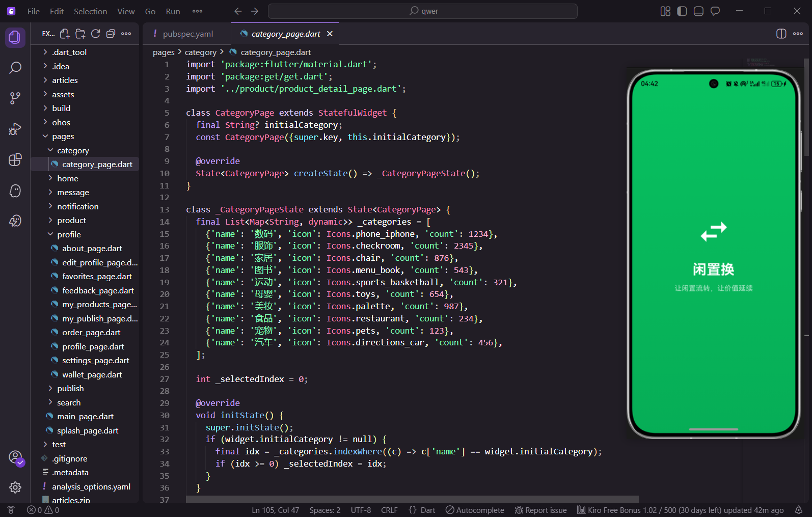The width and height of the screenshot is (812, 517).
Task: Open the Search view in activity bar
Action: coord(15,67)
